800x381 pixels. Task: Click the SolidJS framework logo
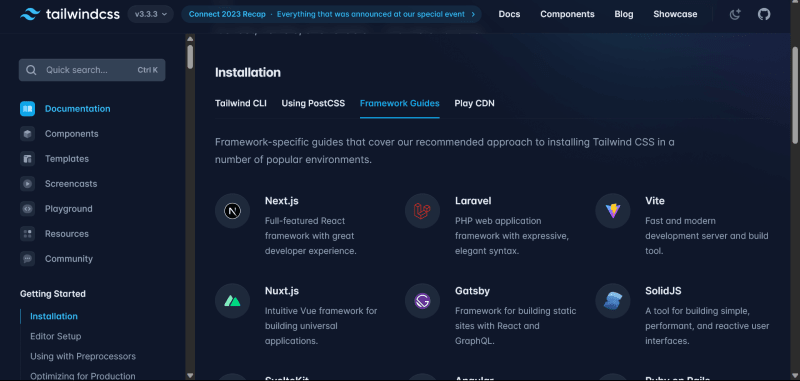(x=613, y=301)
